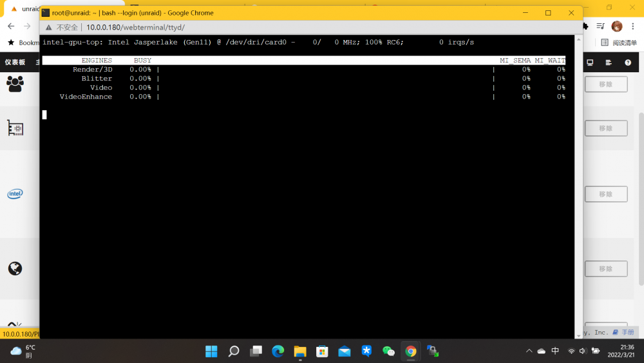Click the network card icon in sidebar

pos(15,128)
